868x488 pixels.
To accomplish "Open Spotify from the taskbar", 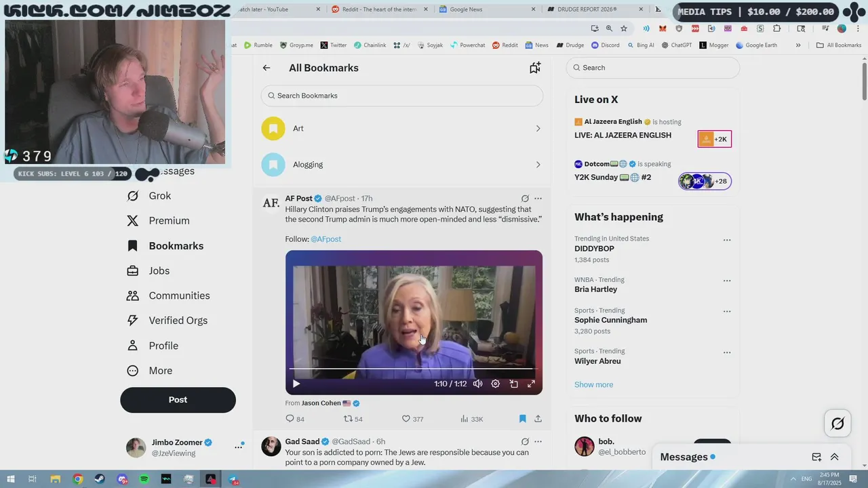I will [144, 479].
